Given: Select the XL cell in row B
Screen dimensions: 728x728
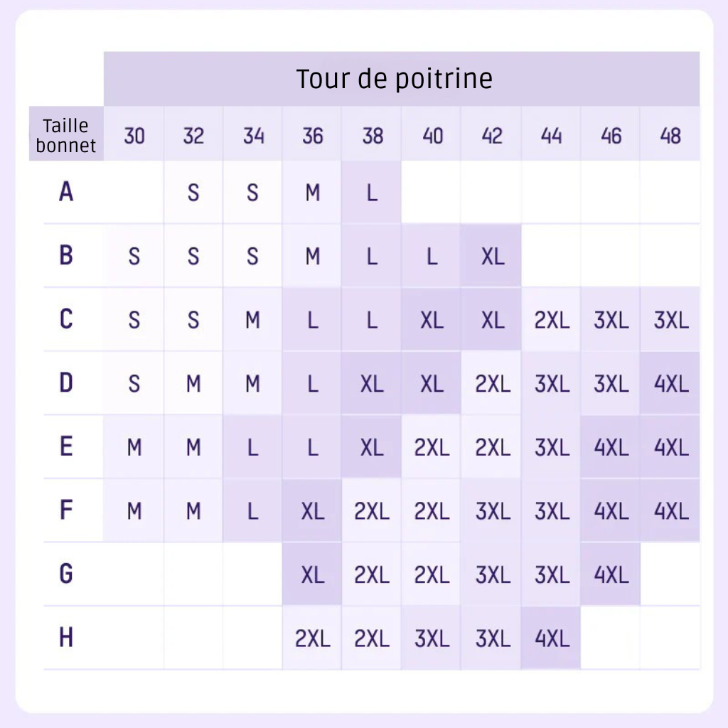Looking at the screenshot, I should coord(492,256).
